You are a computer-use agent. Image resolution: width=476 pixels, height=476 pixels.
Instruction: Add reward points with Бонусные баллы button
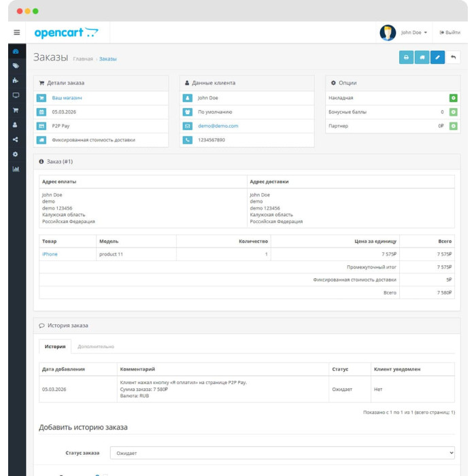tap(454, 112)
